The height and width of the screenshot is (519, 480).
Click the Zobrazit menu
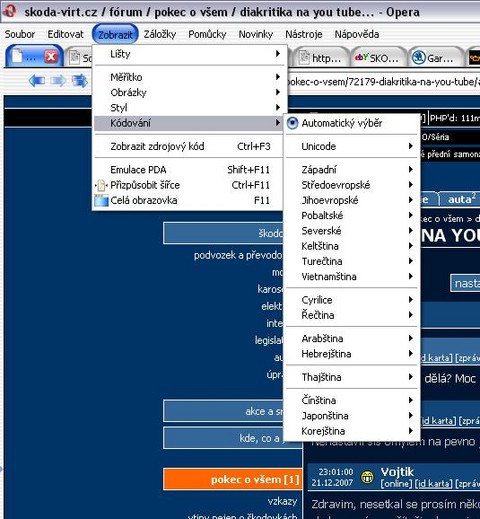click(x=115, y=34)
